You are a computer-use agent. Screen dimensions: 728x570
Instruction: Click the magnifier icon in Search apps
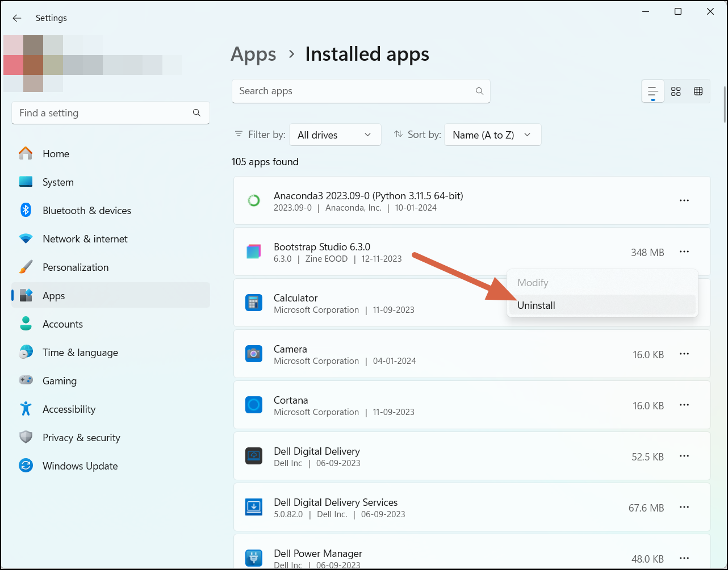[479, 91]
